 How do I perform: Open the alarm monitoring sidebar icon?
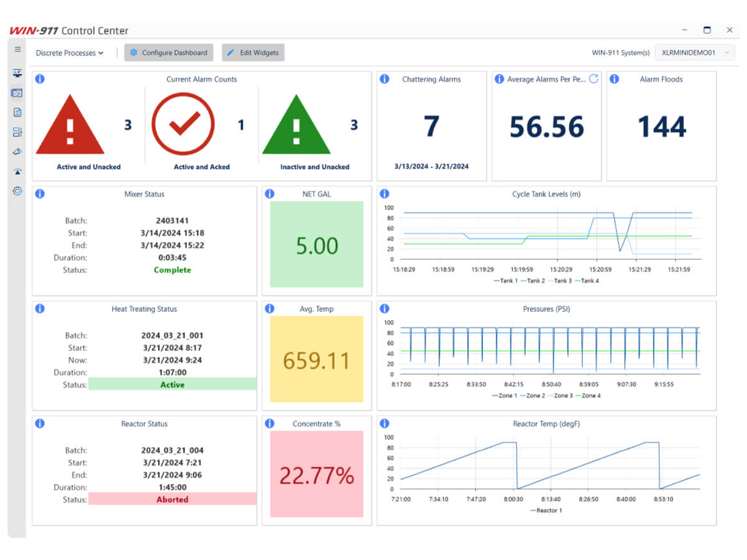click(x=17, y=72)
